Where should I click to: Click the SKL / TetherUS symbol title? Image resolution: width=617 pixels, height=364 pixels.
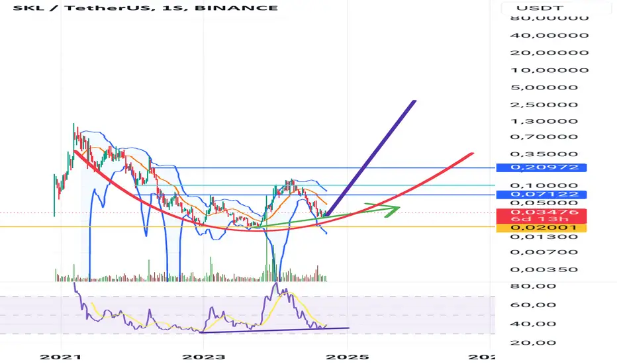[145, 7]
